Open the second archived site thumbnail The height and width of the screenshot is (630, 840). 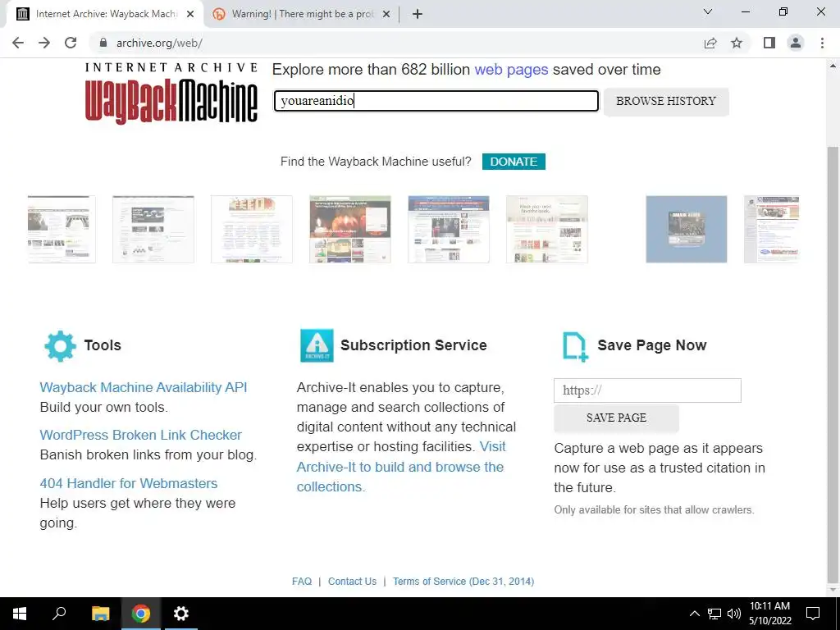click(153, 230)
